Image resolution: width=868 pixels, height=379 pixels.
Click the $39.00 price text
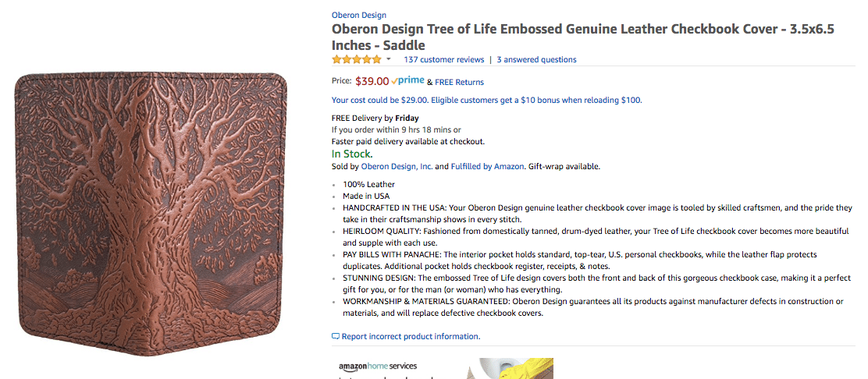372,81
